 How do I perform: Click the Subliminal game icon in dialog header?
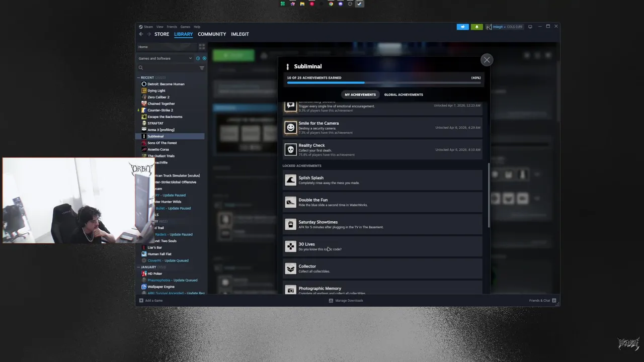tap(287, 66)
